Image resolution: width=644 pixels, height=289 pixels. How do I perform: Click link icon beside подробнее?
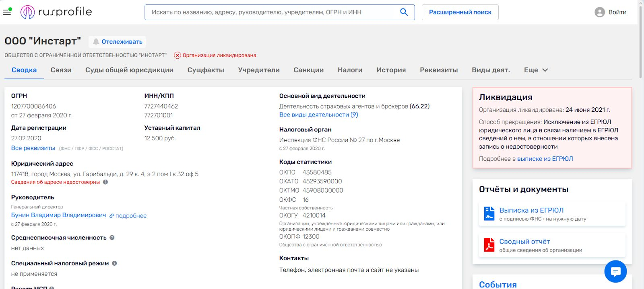(x=112, y=216)
